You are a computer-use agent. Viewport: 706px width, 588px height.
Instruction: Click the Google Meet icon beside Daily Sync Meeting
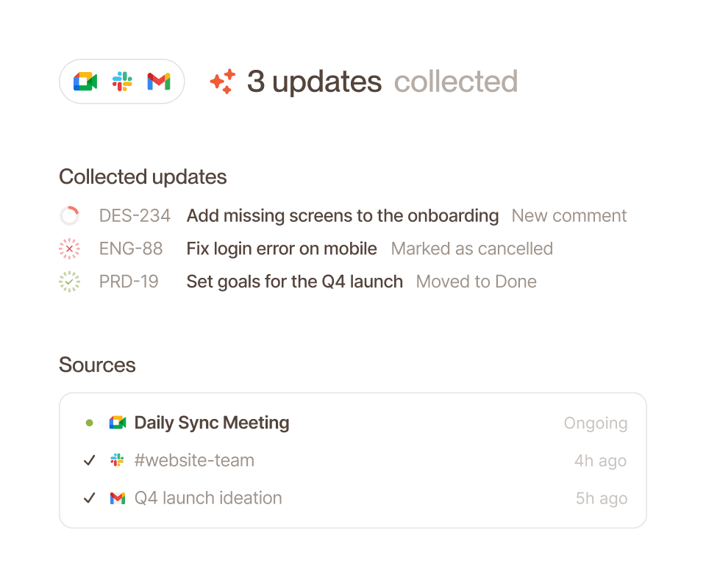[118, 423]
